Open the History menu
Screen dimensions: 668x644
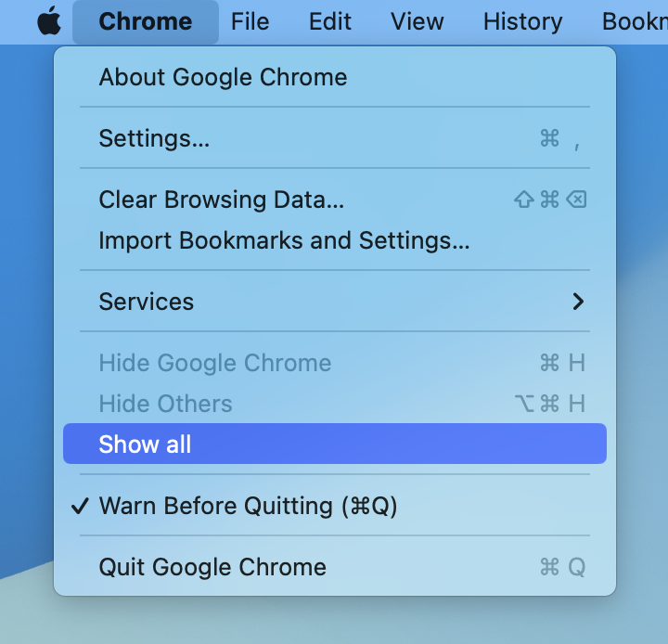click(x=522, y=21)
